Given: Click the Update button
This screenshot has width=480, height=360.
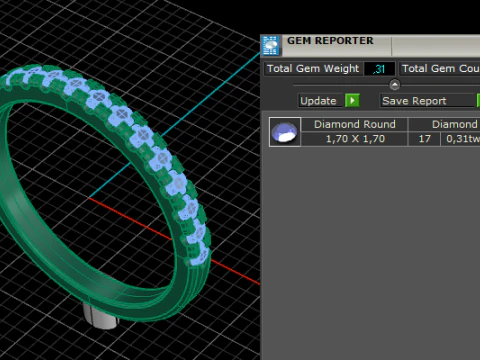Looking at the screenshot, I should tap(321, 101).
